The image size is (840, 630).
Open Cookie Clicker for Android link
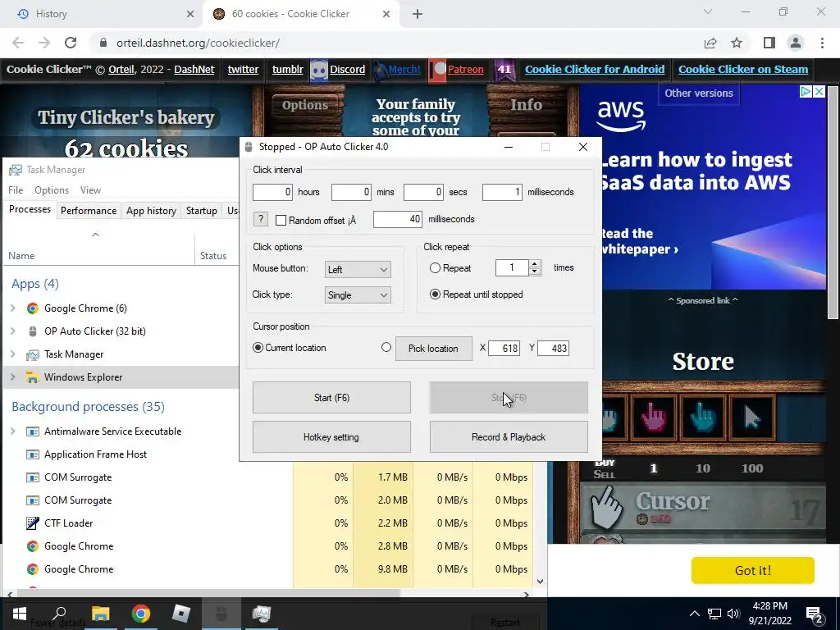point(595,70)
